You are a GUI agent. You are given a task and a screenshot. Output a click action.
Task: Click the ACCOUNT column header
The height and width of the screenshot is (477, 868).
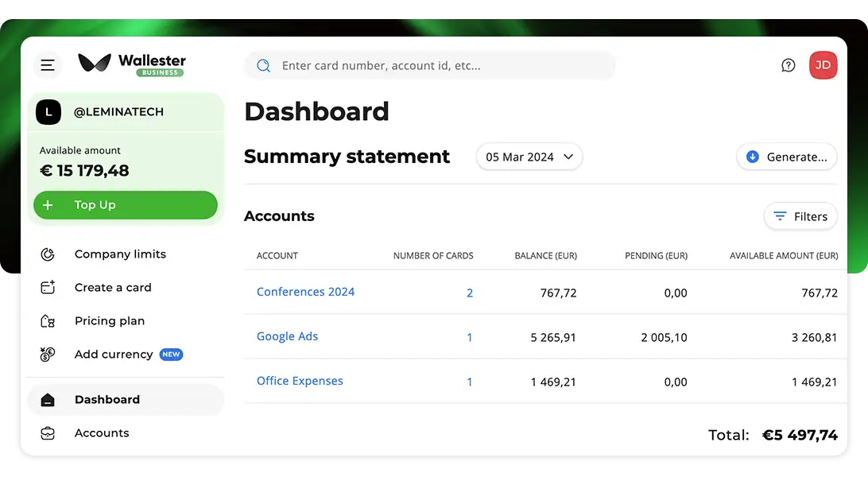[277, 256]
